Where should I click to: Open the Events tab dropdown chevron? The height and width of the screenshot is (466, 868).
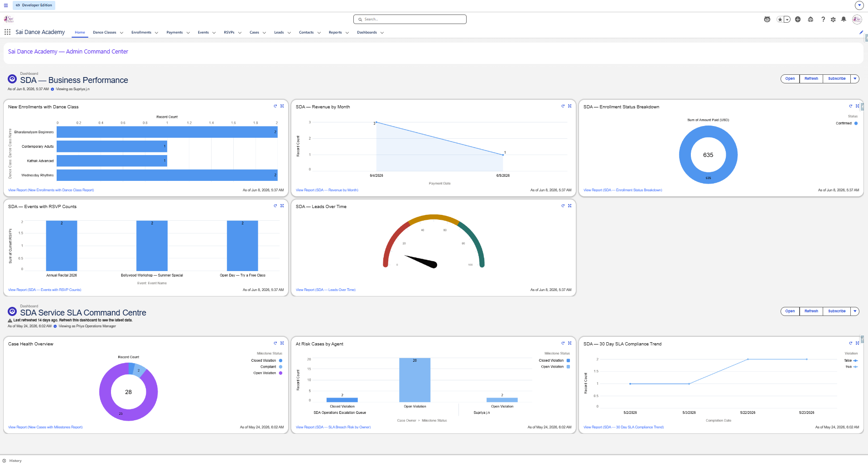click(214, 33)
